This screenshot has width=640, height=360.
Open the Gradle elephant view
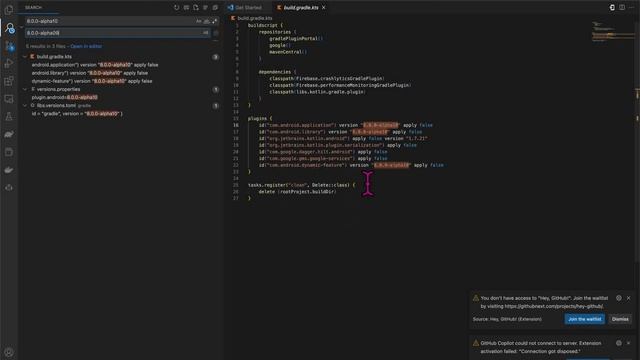tap(9, 134)
